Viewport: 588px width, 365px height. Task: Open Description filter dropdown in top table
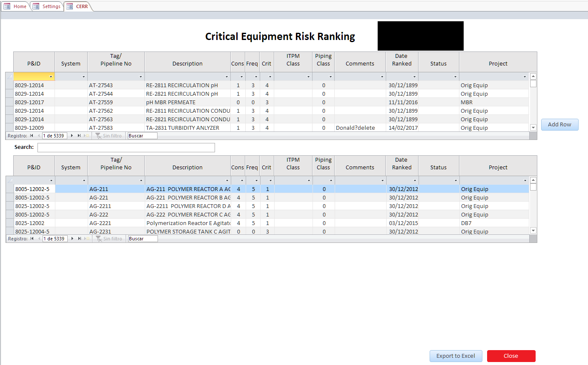(x=227, y=77)
